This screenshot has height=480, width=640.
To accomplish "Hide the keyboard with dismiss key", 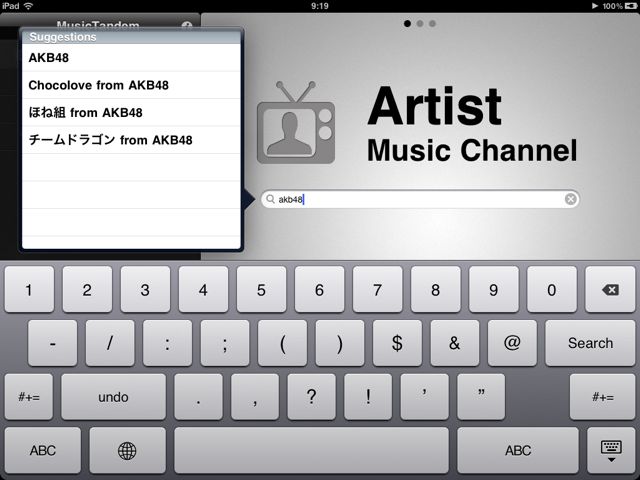I will (x=611, y=451).
